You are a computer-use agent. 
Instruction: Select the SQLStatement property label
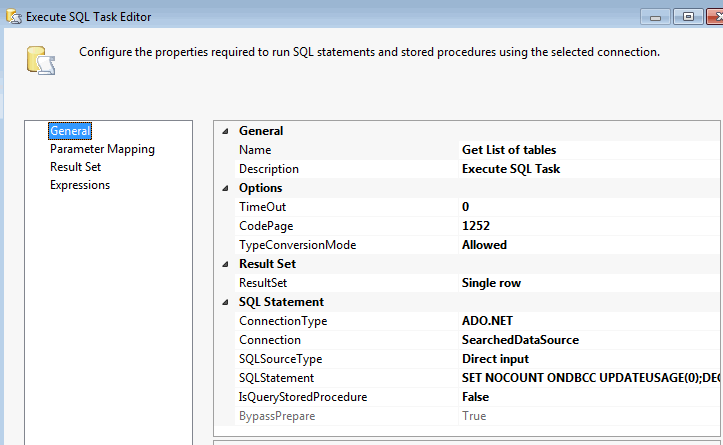click(x=276, y=378)
